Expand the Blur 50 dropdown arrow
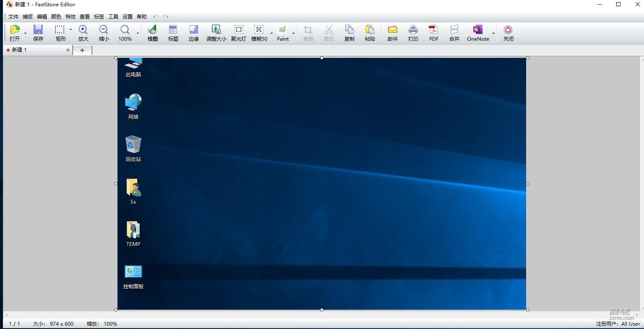 click(271, 33)
